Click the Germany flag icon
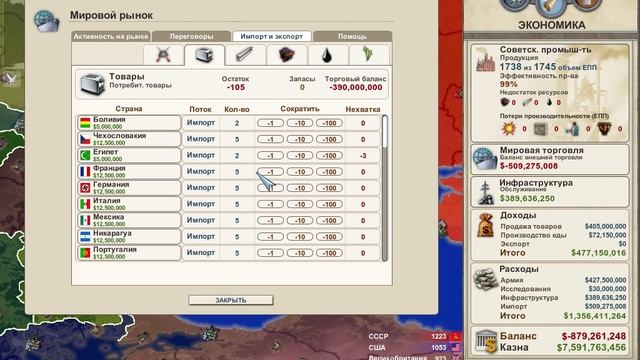The height and width of the screenshot is (360, 640). (x=85, y=188)
